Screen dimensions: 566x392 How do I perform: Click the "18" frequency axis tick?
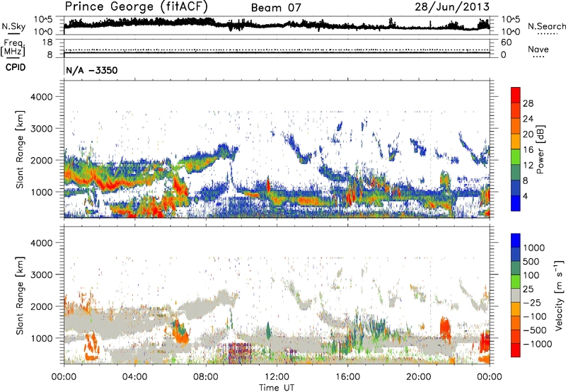[x=47, y=42]
